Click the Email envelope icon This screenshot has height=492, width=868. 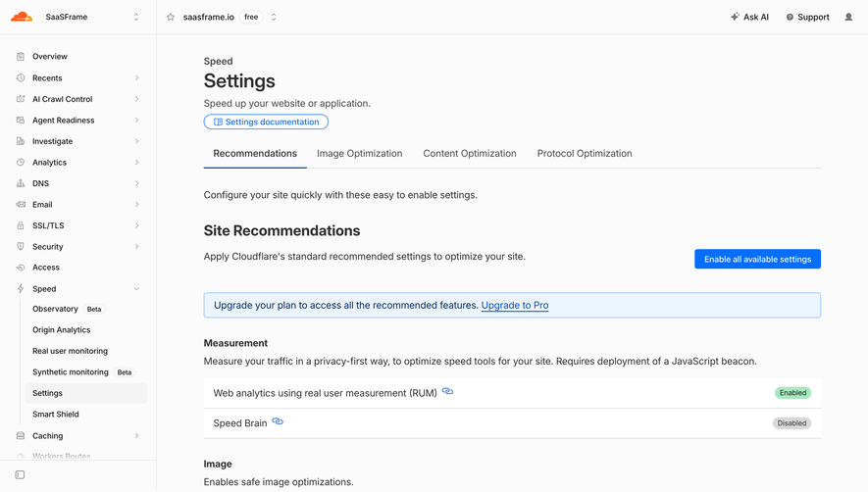21,204
